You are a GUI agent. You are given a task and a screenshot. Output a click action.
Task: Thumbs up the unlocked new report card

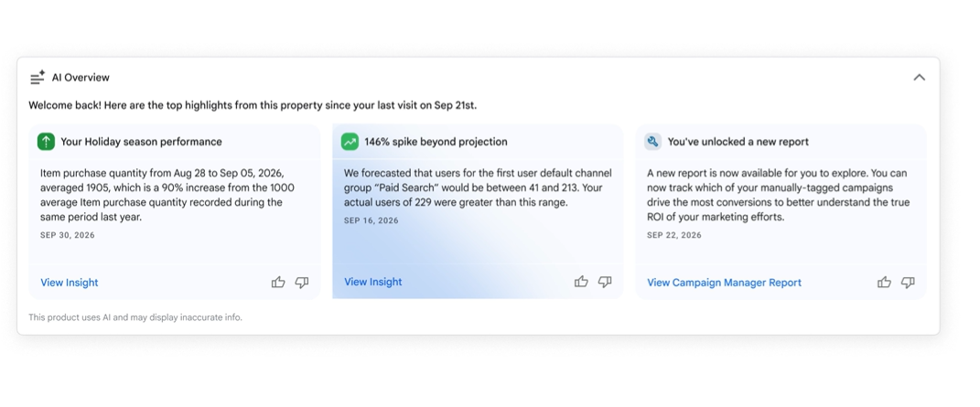[884, 283]
